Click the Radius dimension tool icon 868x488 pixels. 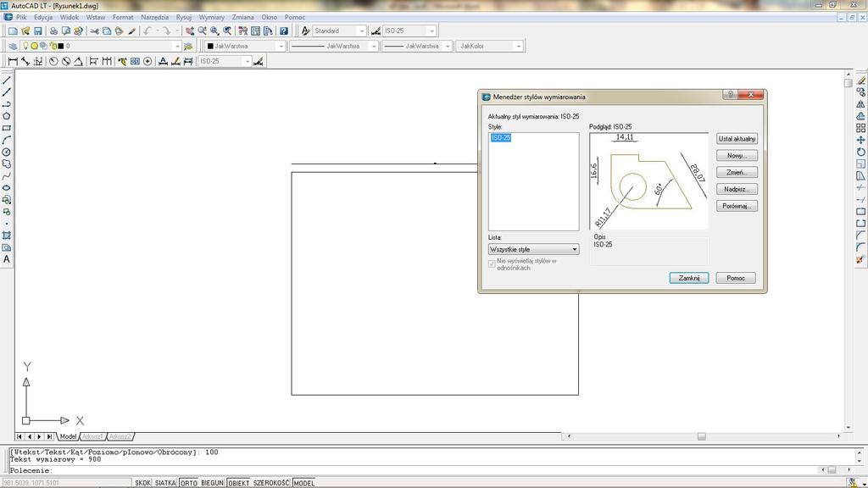[53, 61]
